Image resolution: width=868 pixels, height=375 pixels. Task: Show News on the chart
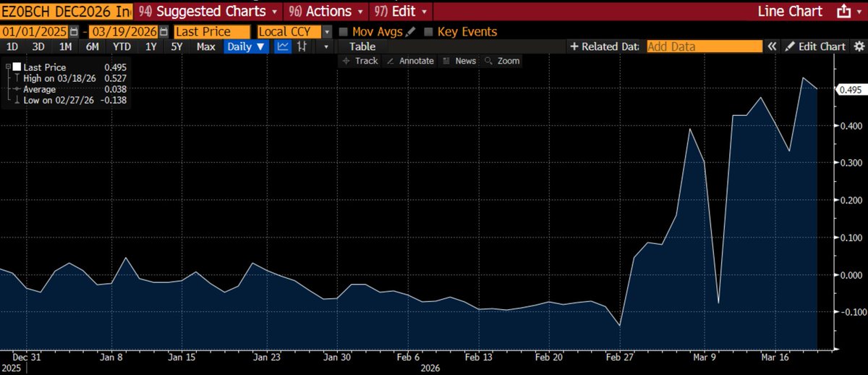click(x=459, y=61)
